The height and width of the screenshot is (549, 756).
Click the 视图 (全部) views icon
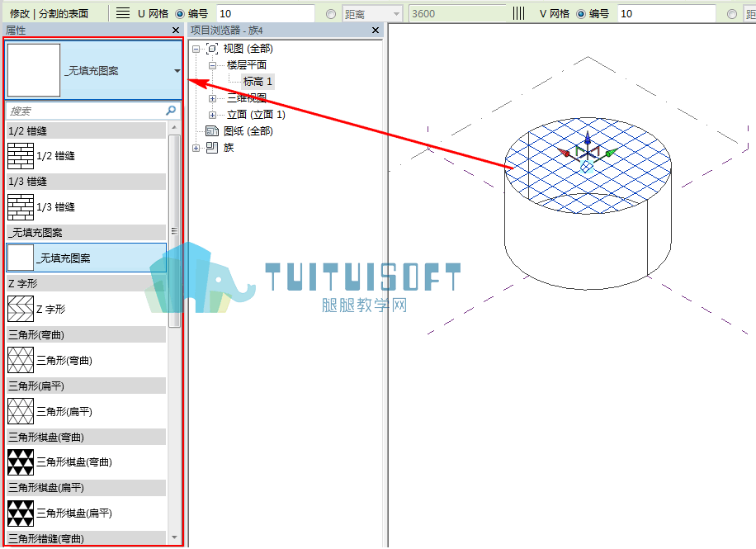pos(212,48)
